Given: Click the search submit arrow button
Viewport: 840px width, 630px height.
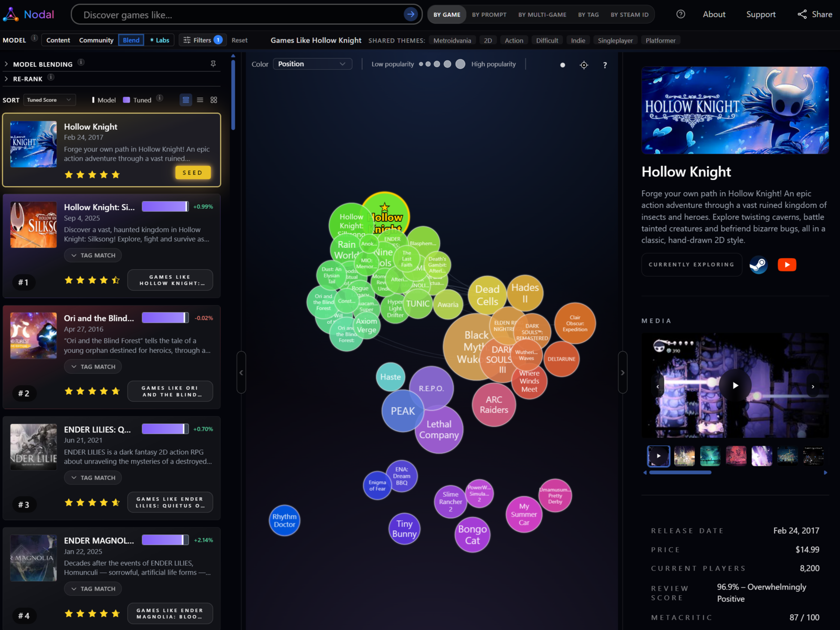Looking at the screenshot, I should click(x=411, y=15).
